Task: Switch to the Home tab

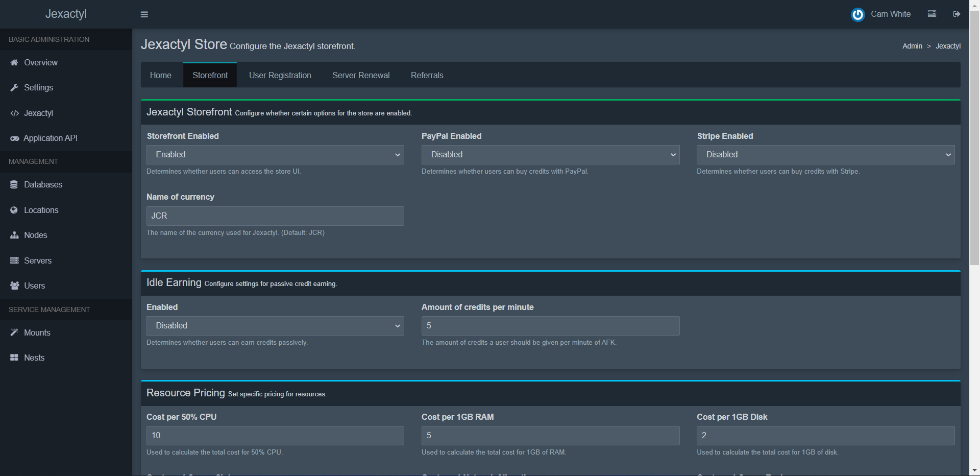Action: click(161, 75)
